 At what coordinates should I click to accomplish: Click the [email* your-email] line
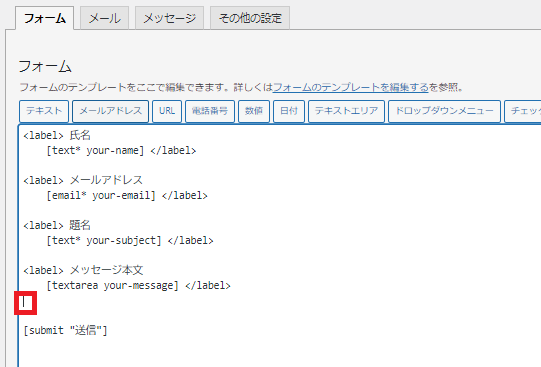point(127,196)
